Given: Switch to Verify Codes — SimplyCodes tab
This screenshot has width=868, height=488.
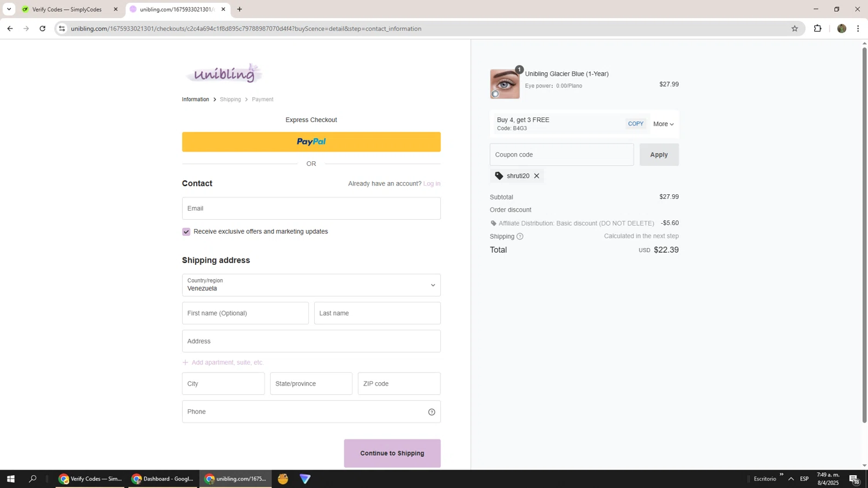Looking at the screenshot, I should tap(69, 9).
